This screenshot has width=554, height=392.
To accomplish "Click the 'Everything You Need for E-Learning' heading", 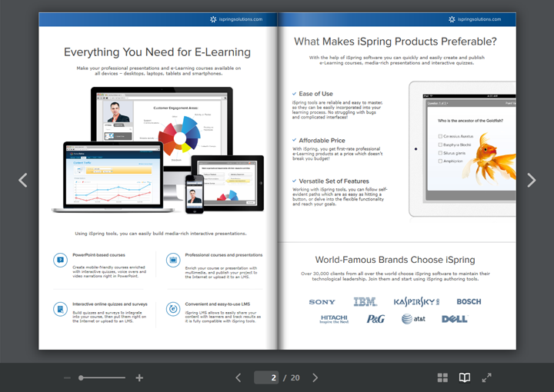I will click(157, 52).
